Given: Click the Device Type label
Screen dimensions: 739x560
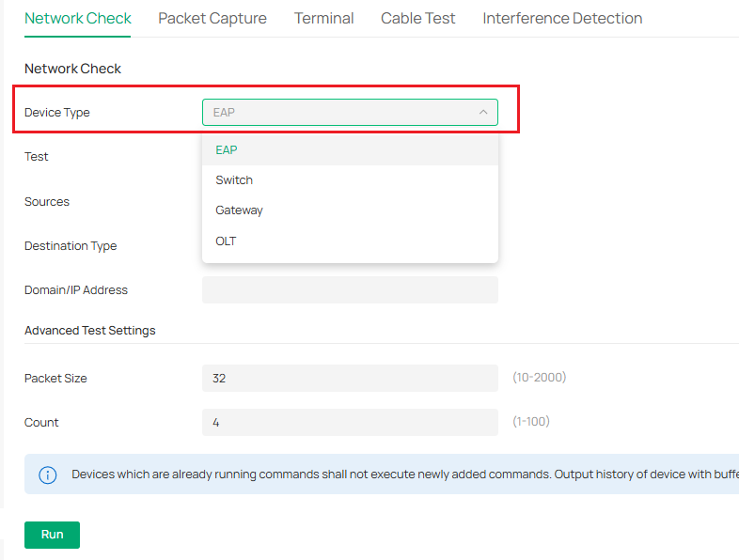Looking at the screenshot, I should 57,113.
